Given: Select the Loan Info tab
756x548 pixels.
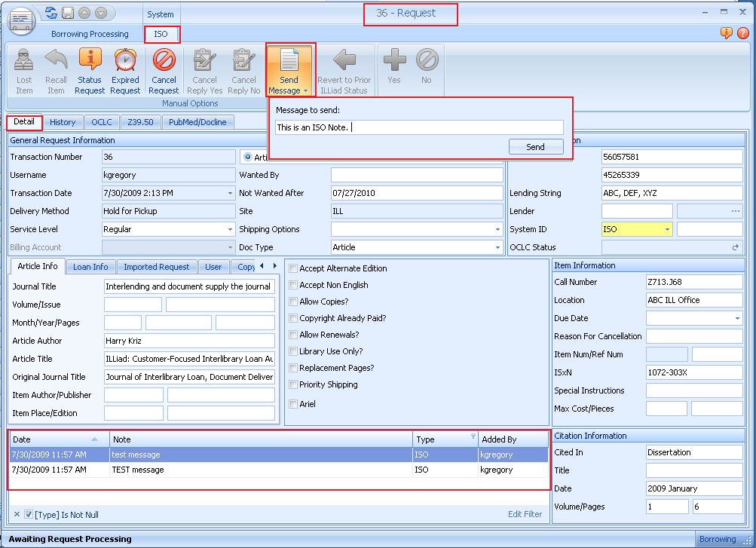Looking at the screenshot, I should [x=90, y=267].
